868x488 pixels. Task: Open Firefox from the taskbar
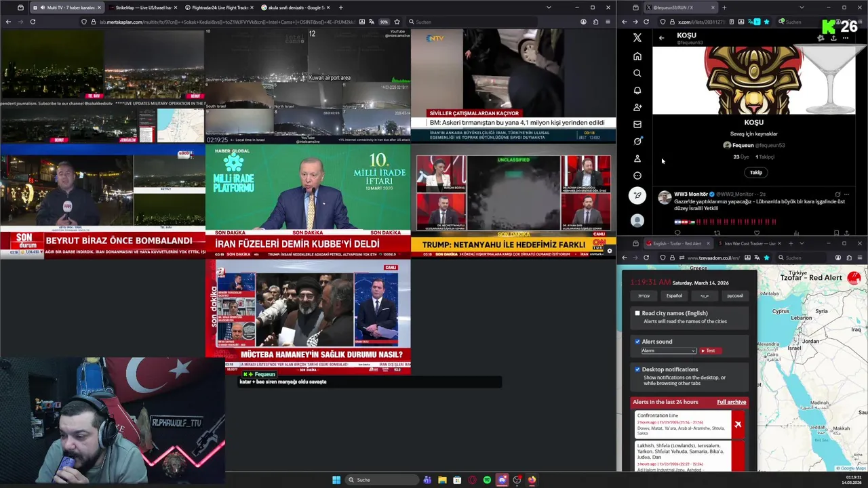pos(532,480)
